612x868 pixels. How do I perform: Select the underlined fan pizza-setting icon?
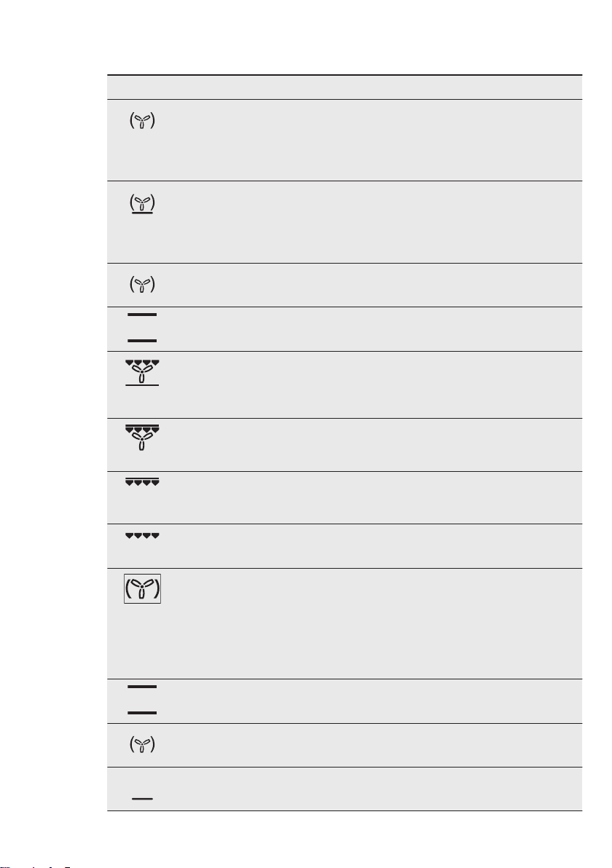pos(142,203)
